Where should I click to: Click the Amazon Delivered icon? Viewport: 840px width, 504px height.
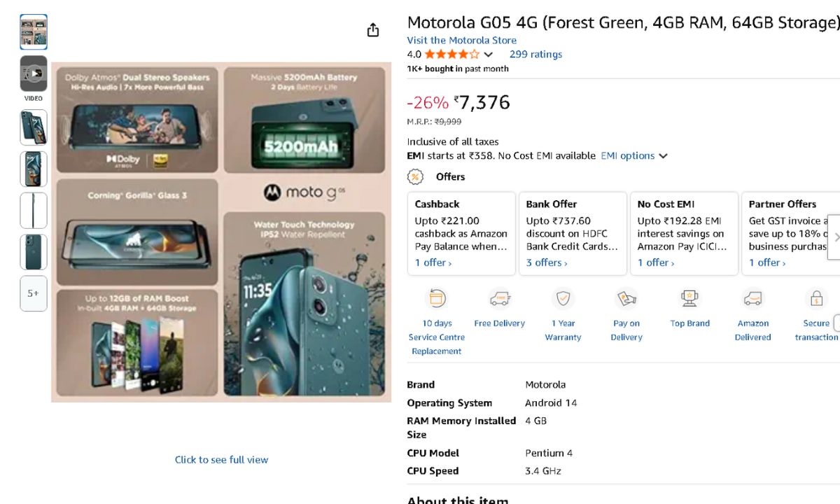[753, 299]
